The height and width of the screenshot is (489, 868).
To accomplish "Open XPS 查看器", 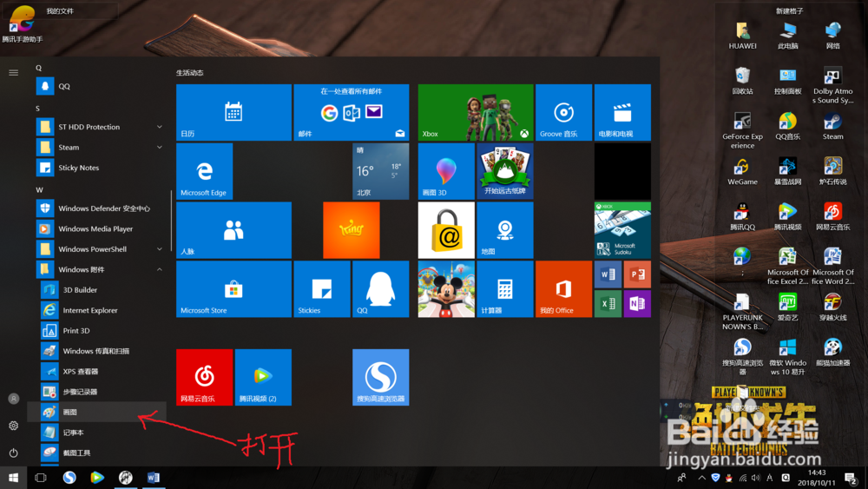I will (97, 372).
